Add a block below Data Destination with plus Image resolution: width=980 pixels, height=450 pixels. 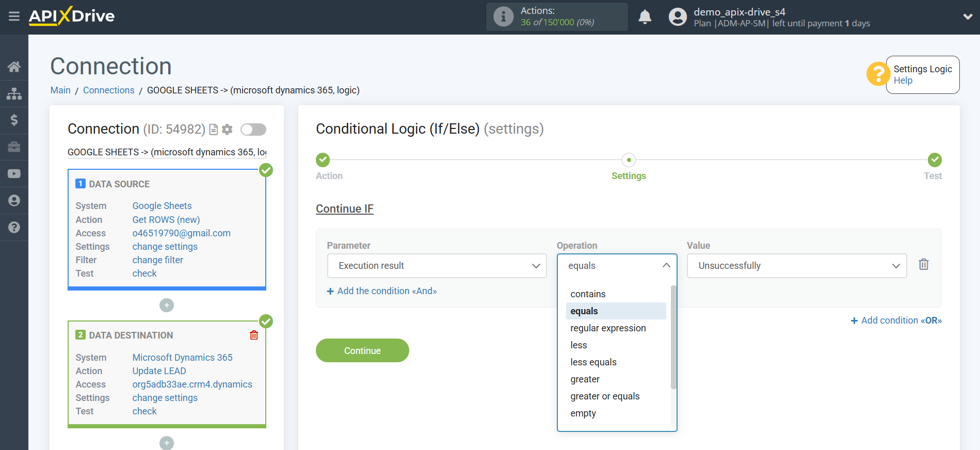[x=167, y=443]
